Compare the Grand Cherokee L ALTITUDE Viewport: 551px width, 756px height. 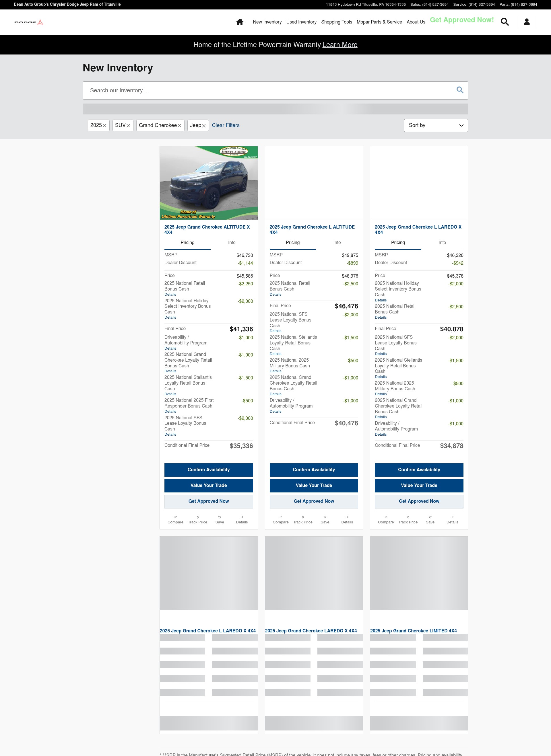(x=280, y=520)
